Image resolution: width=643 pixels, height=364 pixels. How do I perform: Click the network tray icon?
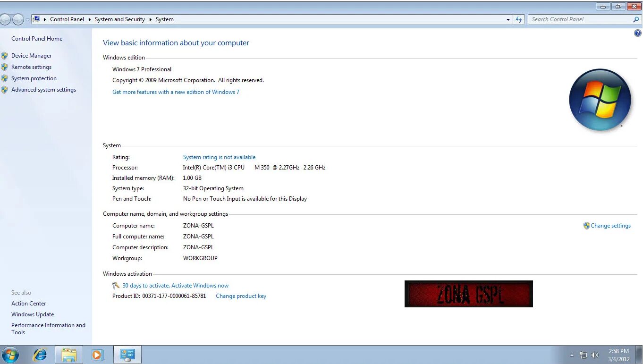[584, 355]
